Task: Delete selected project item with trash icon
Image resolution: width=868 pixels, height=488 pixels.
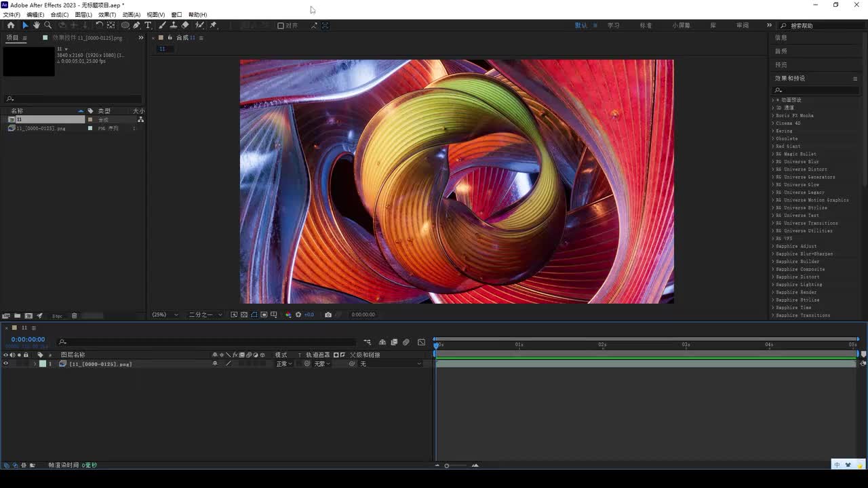Action: coord(75,316)
